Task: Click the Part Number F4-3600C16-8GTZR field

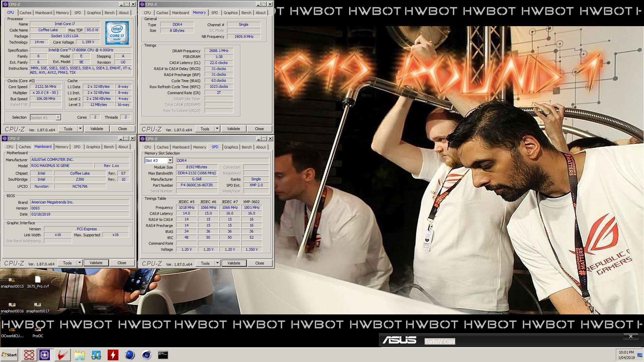Action: (x=197, y=185)
